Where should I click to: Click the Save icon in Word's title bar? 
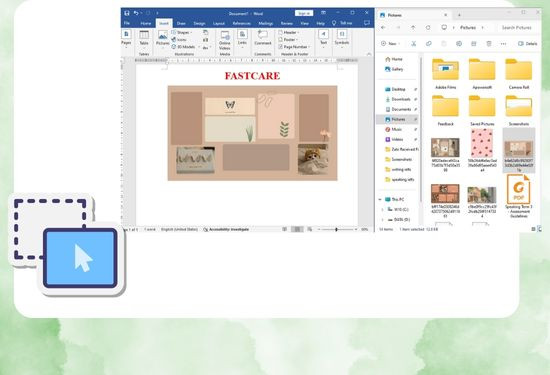click(x=127, y=13)
